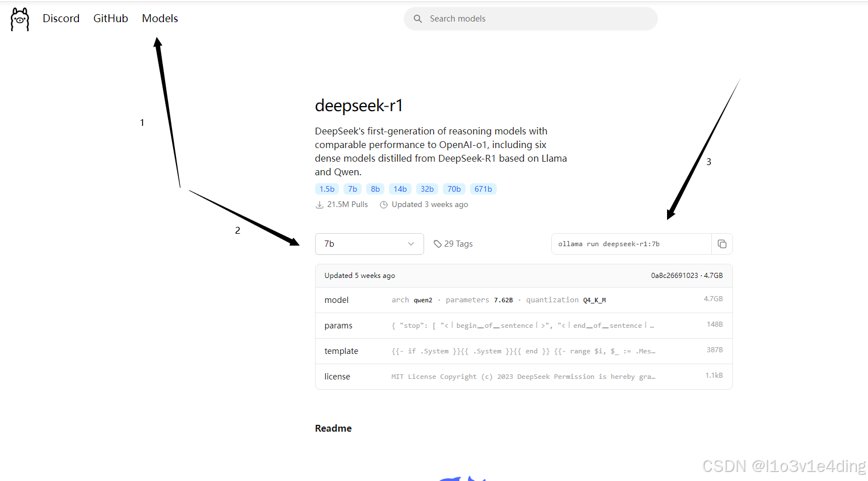Open the 29 Tags link
The width and height of the screenshot is (868, 481).
(x=453, y=244)
